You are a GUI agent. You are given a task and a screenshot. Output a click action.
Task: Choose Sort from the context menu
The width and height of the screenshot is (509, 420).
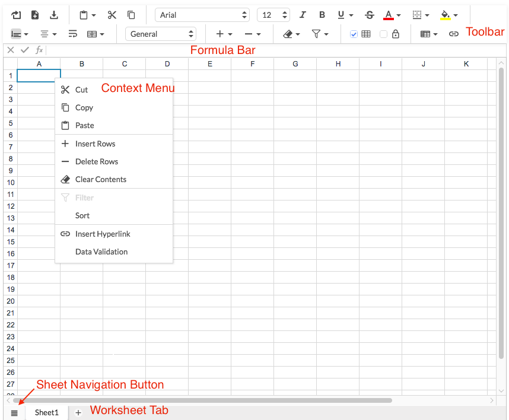[114, 215]
